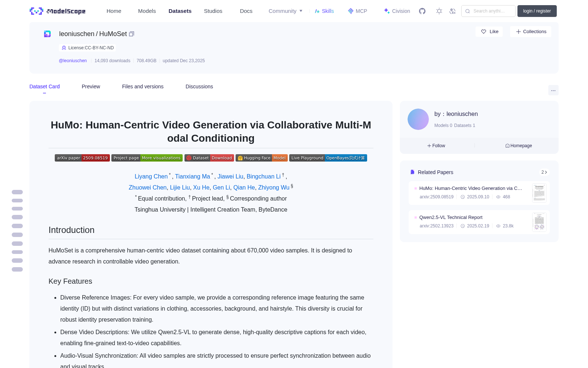
Task: Click the Related Papers document icon
Action: [412, 172]
